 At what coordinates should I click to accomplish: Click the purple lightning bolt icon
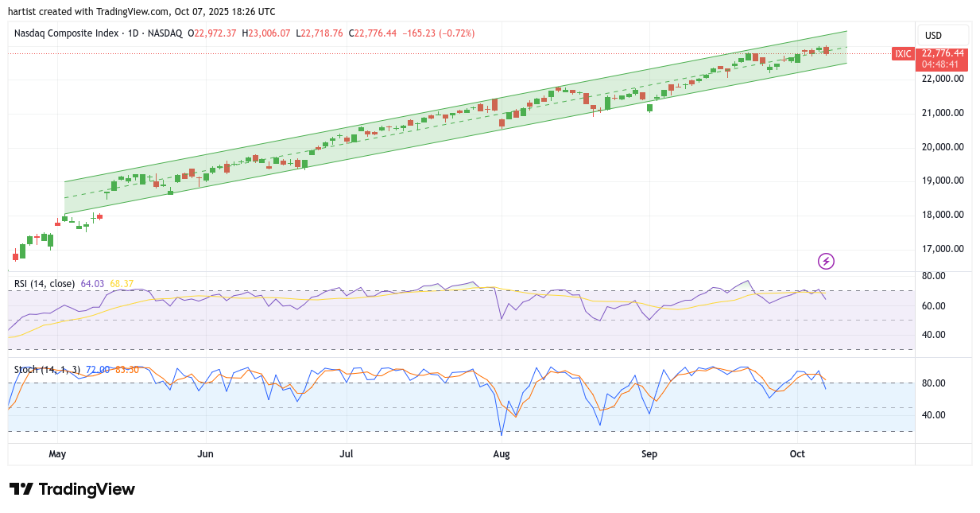826,261
